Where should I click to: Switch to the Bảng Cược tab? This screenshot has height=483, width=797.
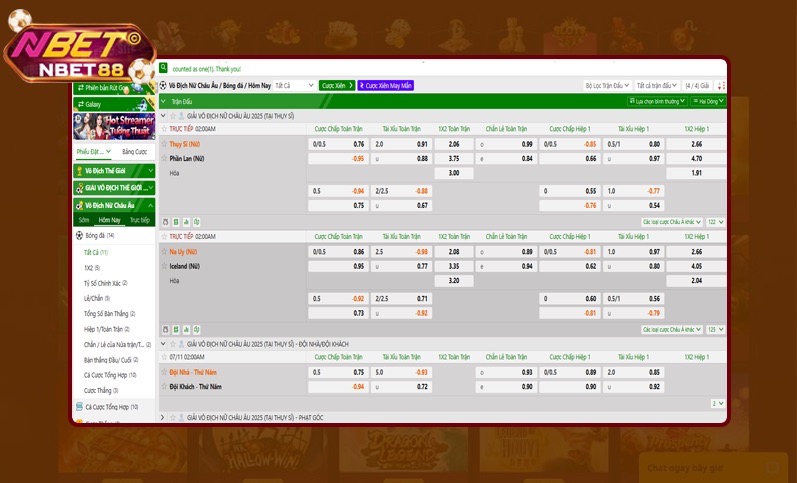coord(134,152)
